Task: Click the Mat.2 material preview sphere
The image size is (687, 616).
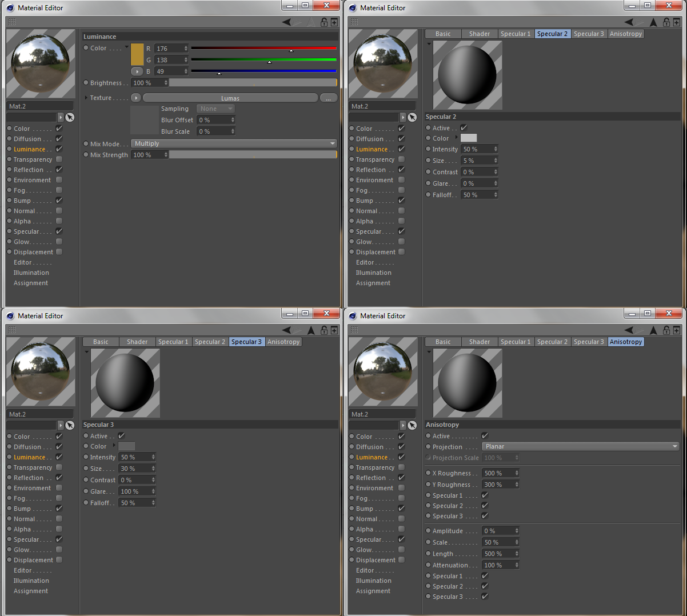Action: (41, 63)
